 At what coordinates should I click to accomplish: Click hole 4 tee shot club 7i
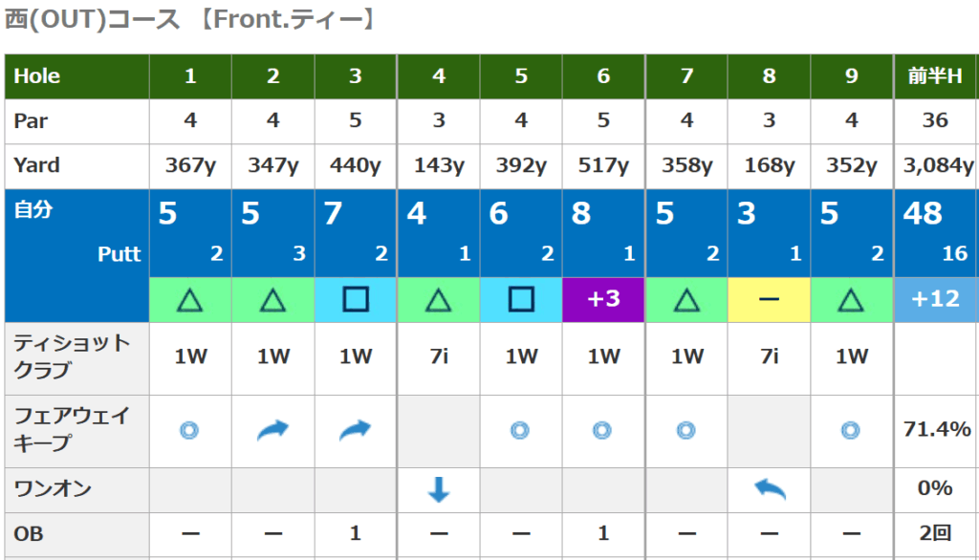(x=438, y=356)
